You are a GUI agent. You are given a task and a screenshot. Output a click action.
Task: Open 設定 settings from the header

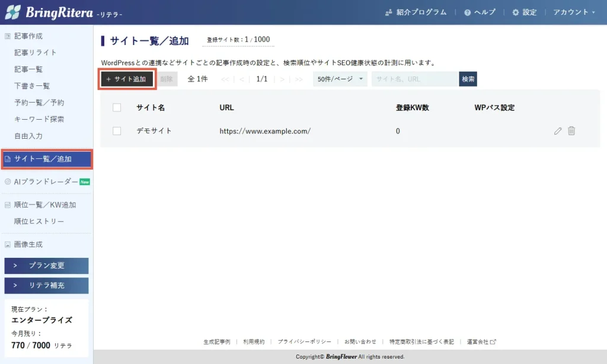click(x=524, y=12)
